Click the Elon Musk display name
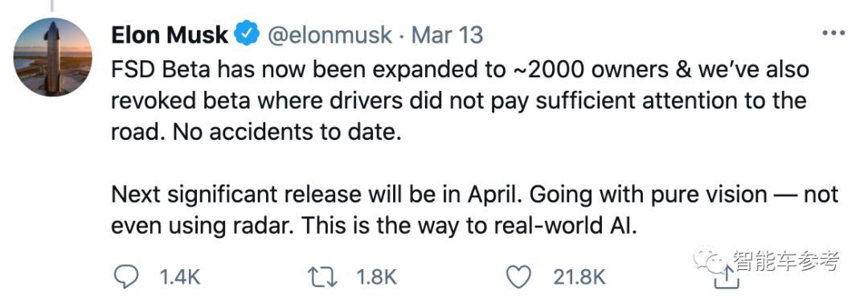 pos(170,35)
